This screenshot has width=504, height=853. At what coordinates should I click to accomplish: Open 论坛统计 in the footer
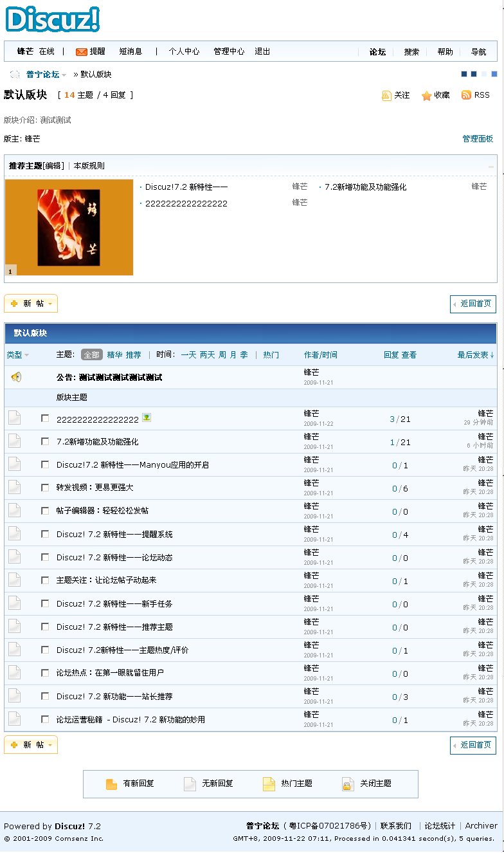[x=440, y=826]
